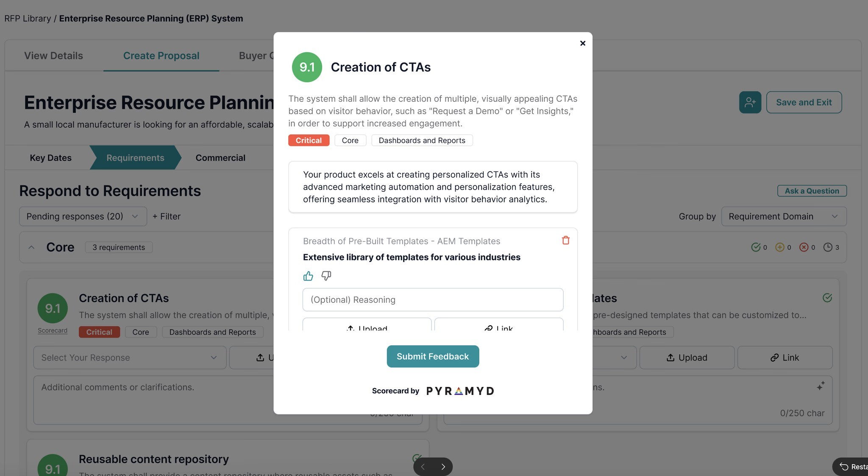
Task: Click the Save and Exit button
Action: [x=804, y=102]
